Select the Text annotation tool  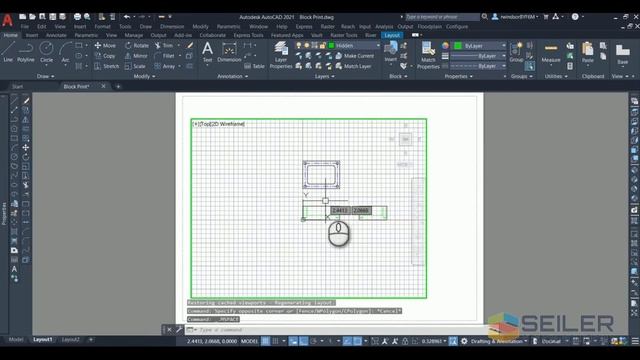[x=207, y=52]
